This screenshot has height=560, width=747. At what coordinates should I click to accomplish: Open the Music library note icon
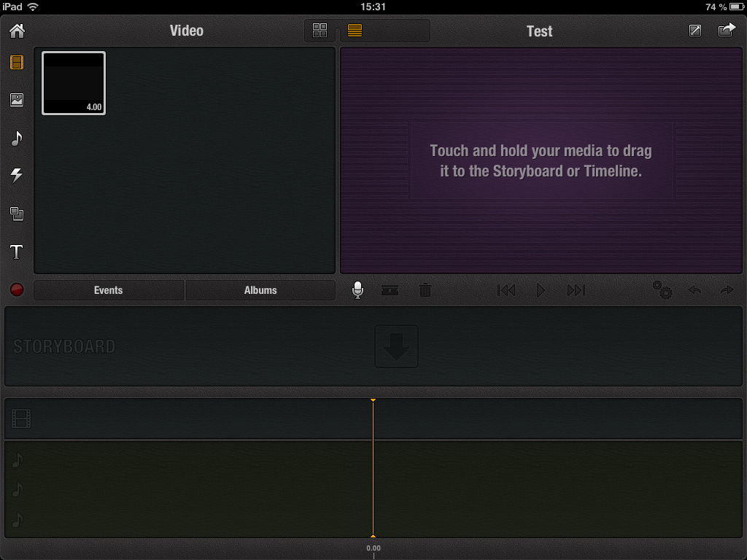click(17, 139)
